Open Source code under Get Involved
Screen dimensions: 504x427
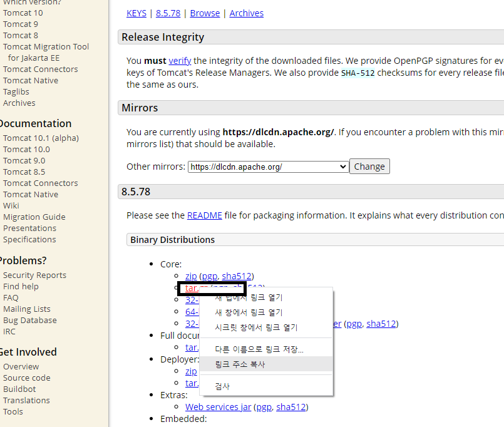point(27,378)
